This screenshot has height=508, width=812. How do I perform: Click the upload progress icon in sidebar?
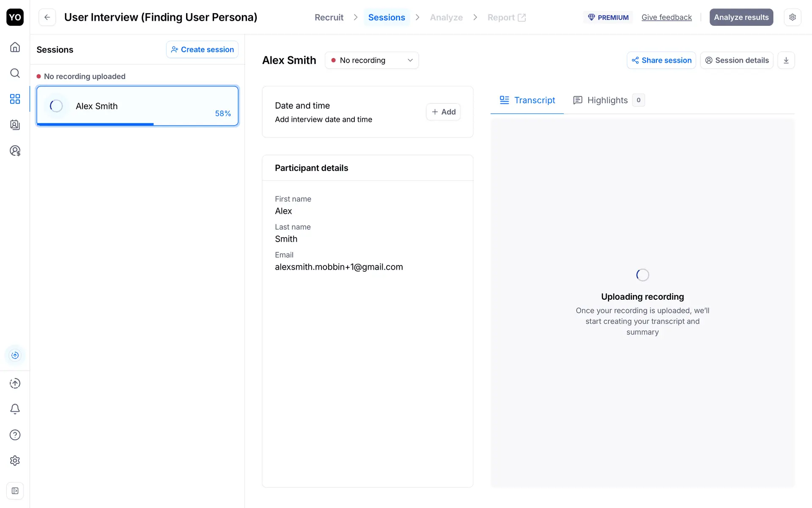[15, 355]
